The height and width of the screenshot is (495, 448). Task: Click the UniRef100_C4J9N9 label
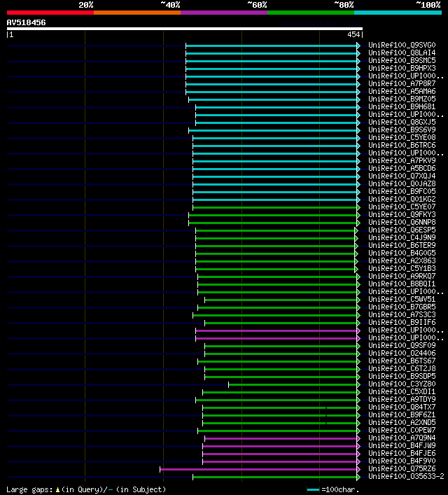tap(402, 238)
